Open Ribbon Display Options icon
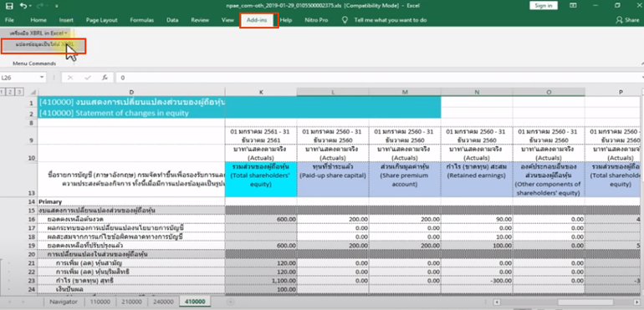Image resolution: width=644 pixels, height=310 pixels. point(574,5)
